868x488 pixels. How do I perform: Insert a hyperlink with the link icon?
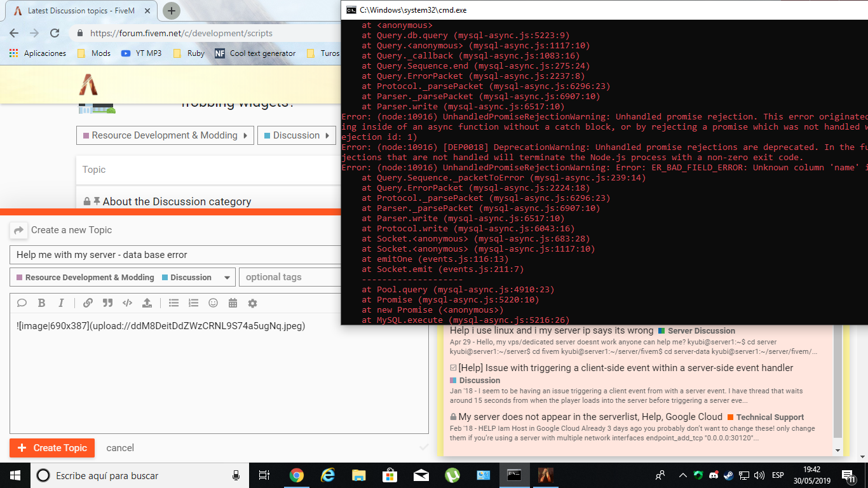(x=88, y=303)
